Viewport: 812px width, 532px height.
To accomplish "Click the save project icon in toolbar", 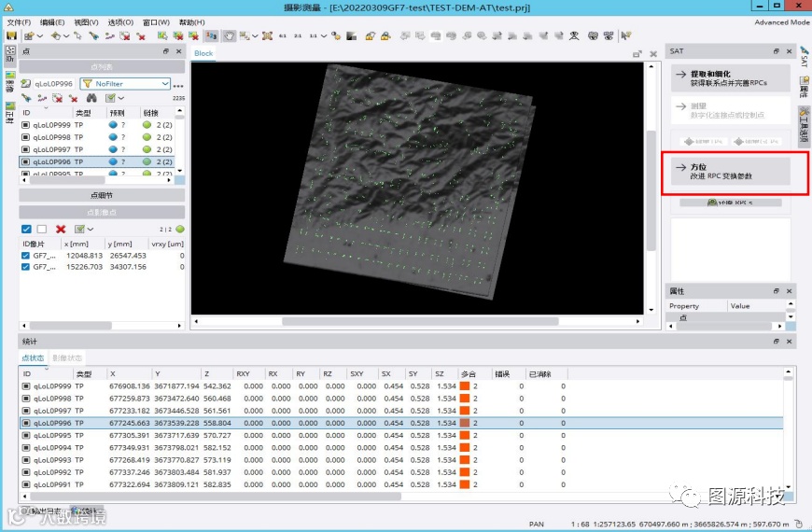I will 11,35.
